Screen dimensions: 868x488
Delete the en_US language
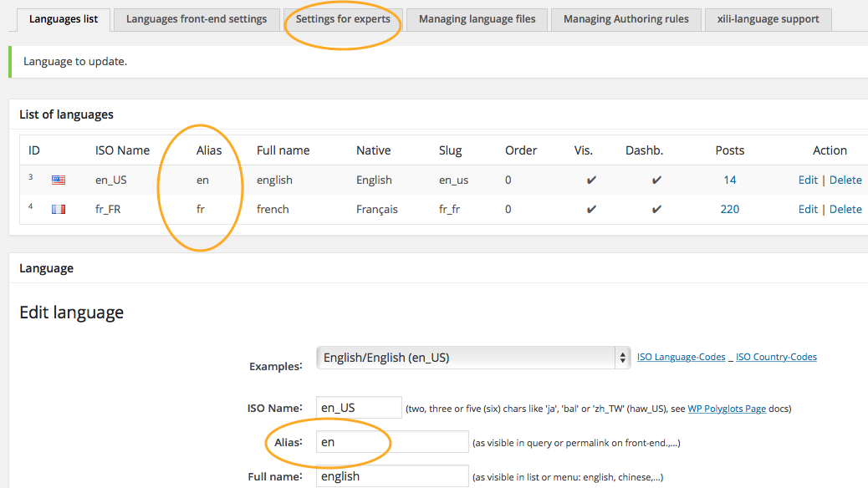(845, 179)
